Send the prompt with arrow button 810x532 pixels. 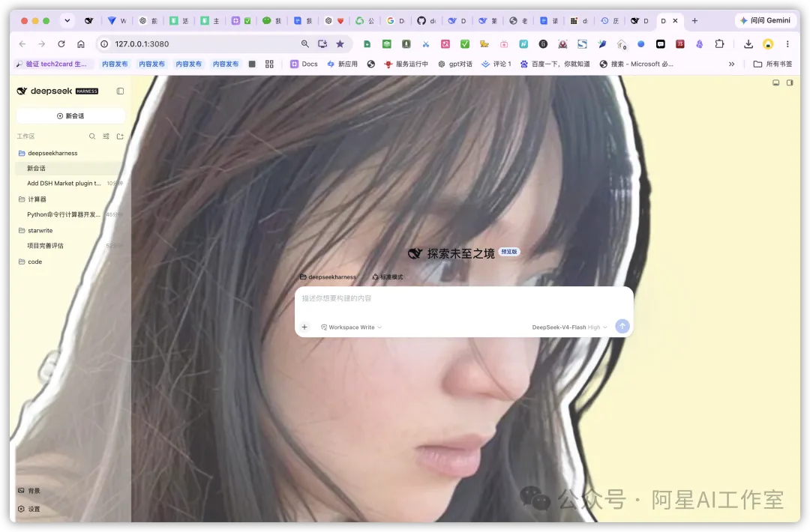point(622,326)
